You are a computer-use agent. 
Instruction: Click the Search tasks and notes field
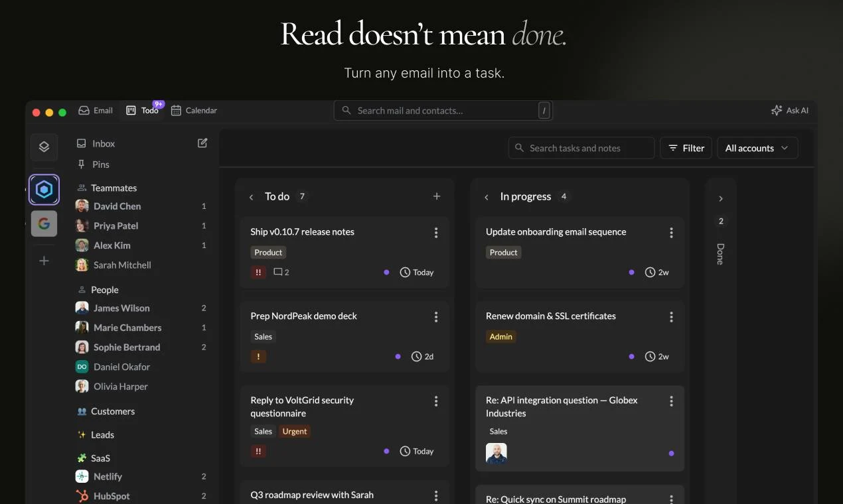581,148
